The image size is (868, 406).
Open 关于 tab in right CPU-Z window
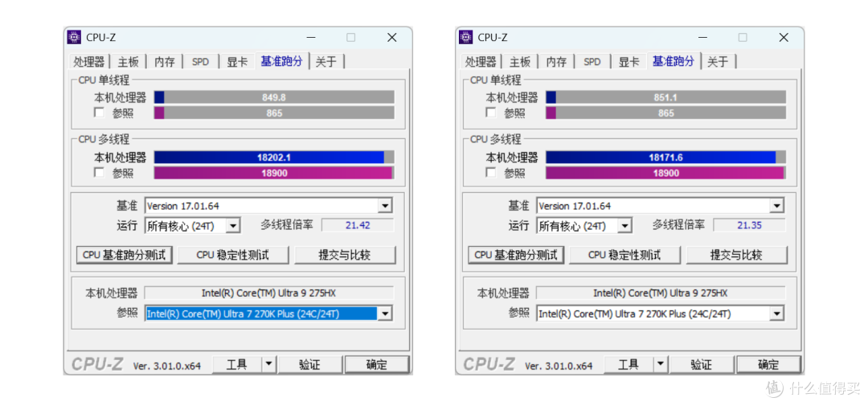(718, 61)
